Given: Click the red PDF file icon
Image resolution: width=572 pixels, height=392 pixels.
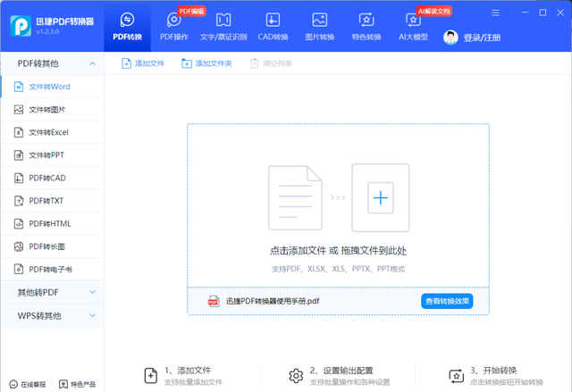Looking at the screenshot, I should (214, 301).
